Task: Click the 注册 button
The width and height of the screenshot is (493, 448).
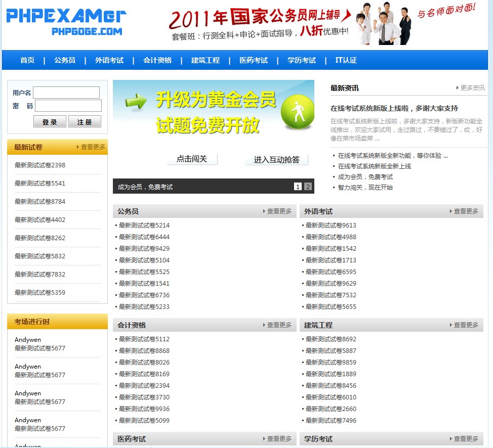Action: click(85, 121)
